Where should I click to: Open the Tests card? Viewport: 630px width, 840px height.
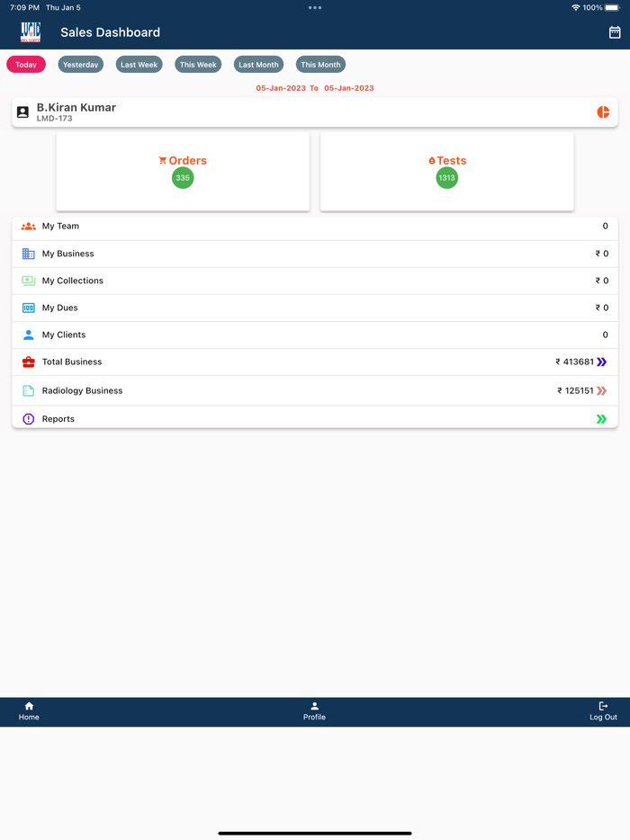(x=446, y=172)
